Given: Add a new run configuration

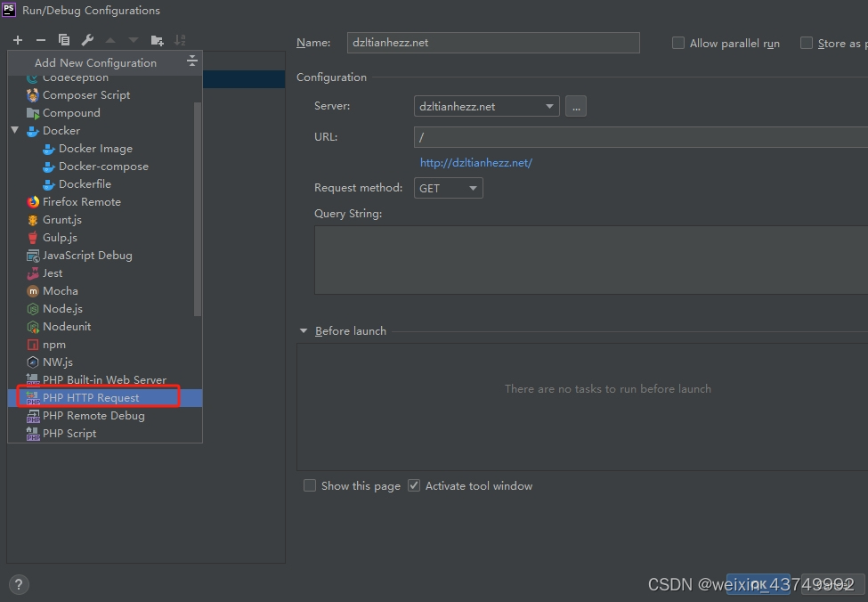Looking at the screenshot, I should click(17, 40).
